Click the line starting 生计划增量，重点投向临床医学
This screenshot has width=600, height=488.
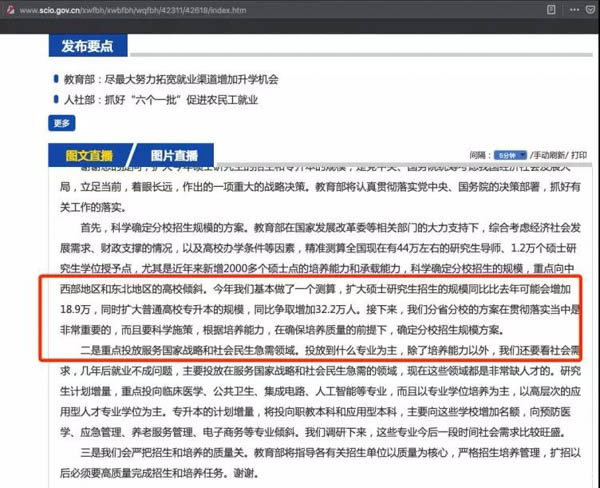[x=320, y=391]
